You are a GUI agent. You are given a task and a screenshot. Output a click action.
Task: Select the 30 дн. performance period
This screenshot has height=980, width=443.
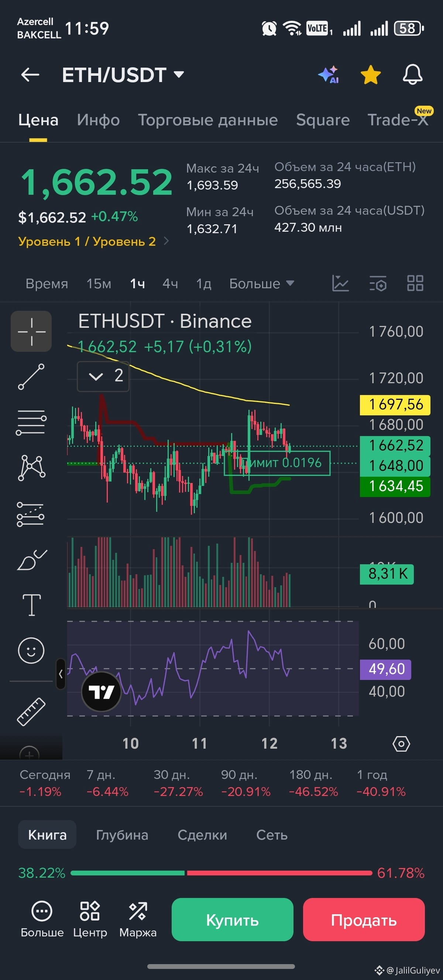point(178,783)
